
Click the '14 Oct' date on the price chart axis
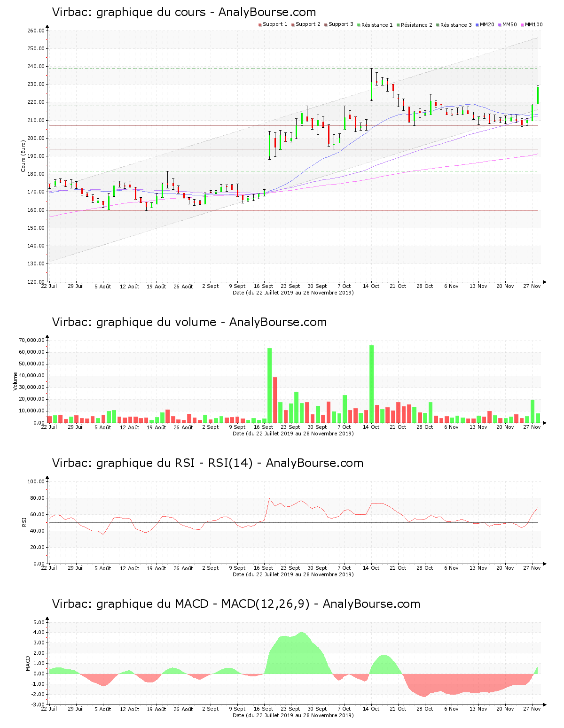point(371,286)
